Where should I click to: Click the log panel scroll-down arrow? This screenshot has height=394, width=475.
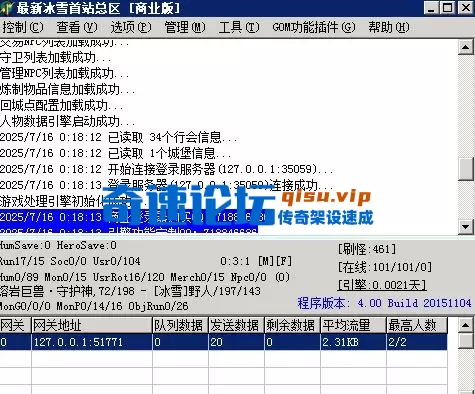tap(466, 227)
